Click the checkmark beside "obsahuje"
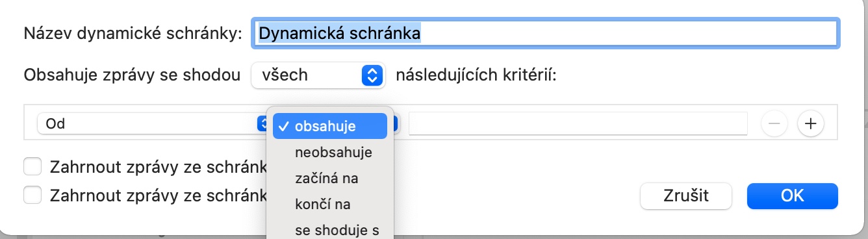The width and height of the screenshot is (868, 239). [x=283, y=126]
